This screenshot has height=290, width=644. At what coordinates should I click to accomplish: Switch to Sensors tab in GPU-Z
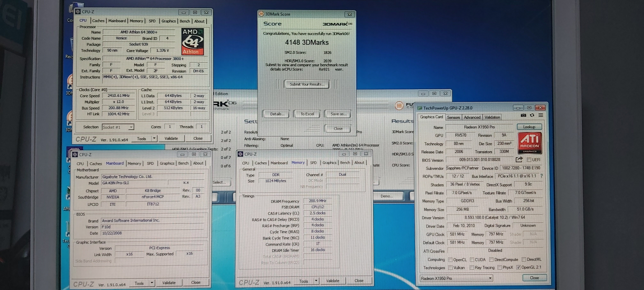point(453,117)
